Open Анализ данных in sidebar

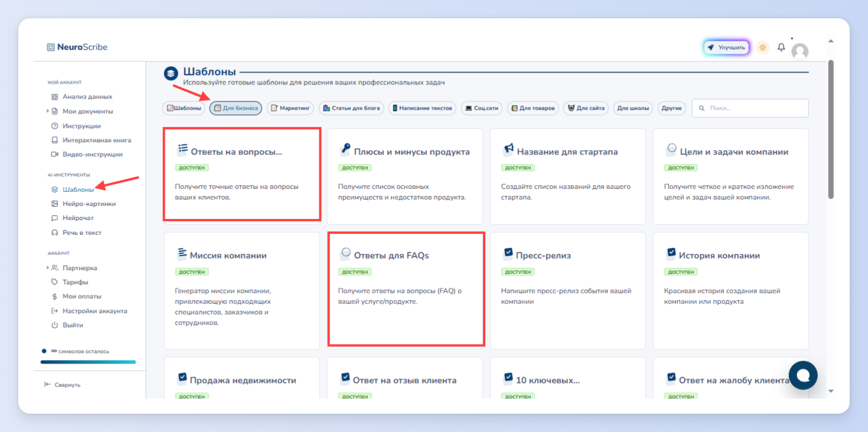(x=87, y=97)
